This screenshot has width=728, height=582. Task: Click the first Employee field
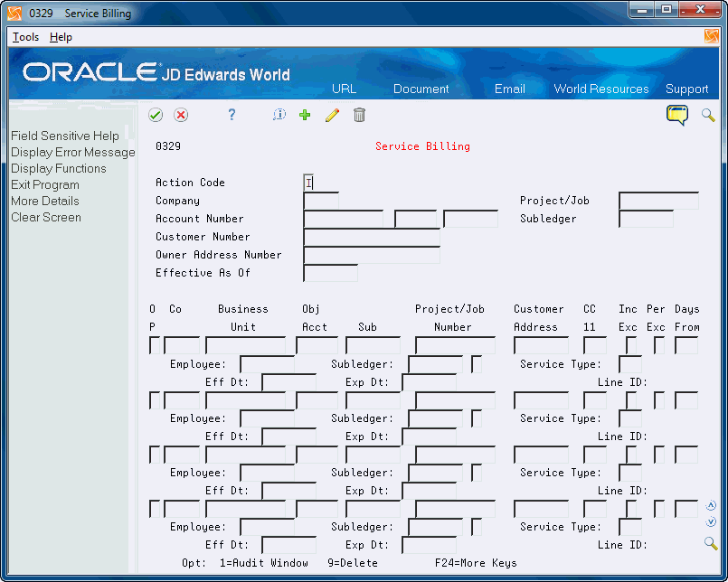(267, 364)
